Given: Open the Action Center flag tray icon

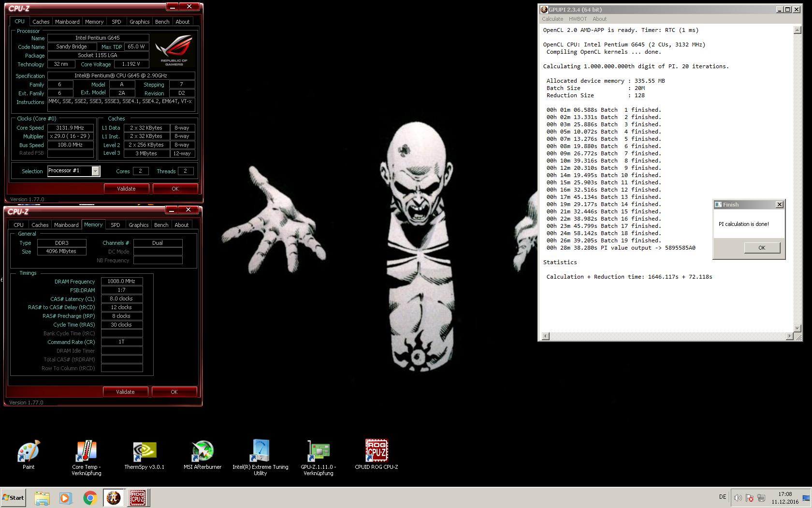Looking at the screenshot, I should [749, 498].
